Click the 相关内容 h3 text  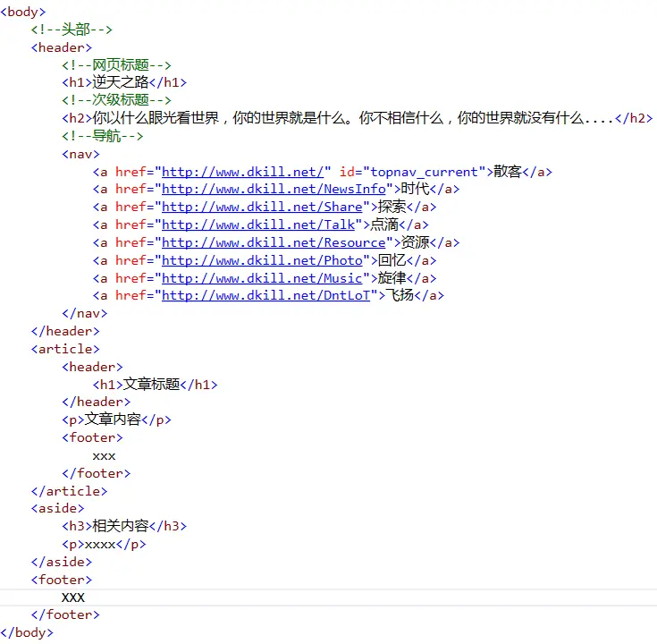coord(121,526)
